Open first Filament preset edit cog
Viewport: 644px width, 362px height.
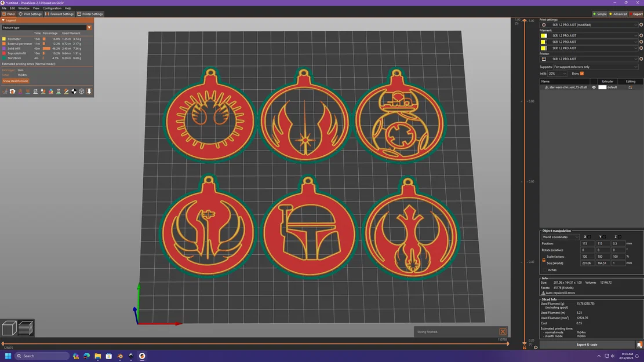[x=641, y=36]
